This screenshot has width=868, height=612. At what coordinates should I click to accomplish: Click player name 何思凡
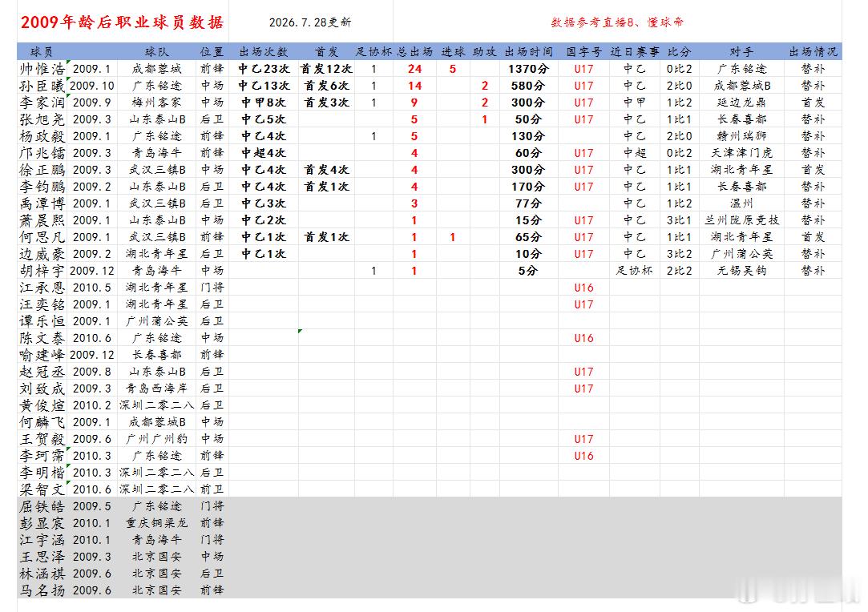click(42, 237)
